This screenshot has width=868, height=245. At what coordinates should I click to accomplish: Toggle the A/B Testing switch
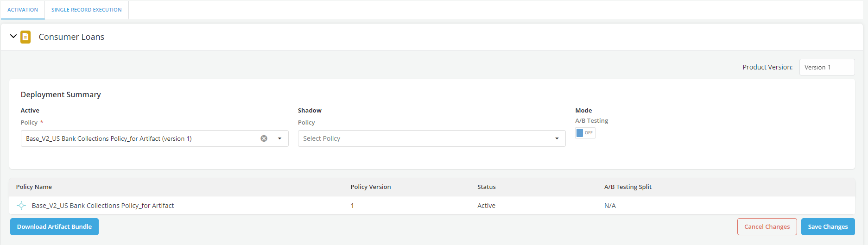coord(585,133)
